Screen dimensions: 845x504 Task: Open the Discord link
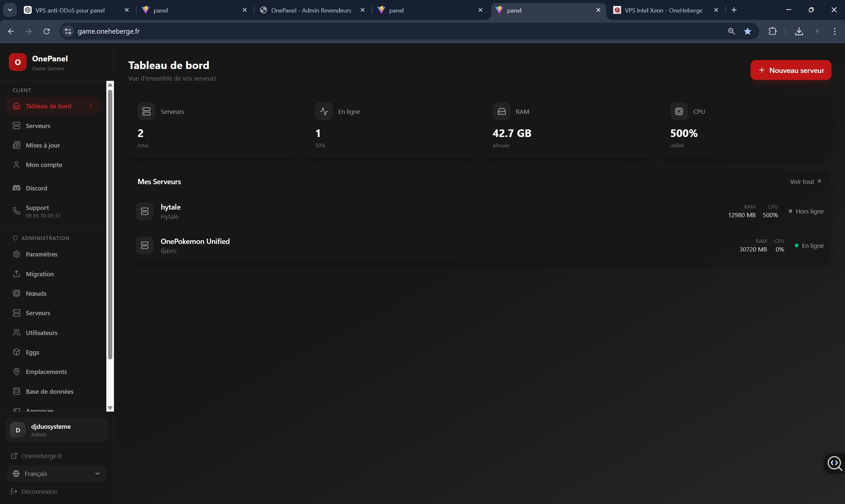point(36,188)
